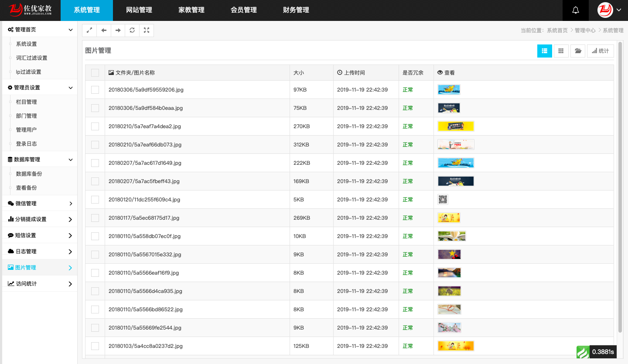Click the fullscreen icon in the toolbar
This screenshot has height=364, width=628.
(147, 30)
